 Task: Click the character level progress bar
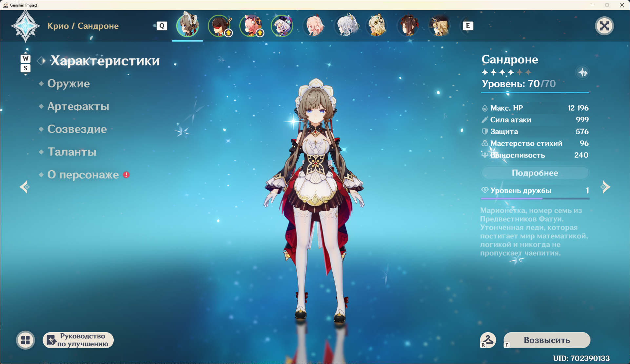(535, 93)
